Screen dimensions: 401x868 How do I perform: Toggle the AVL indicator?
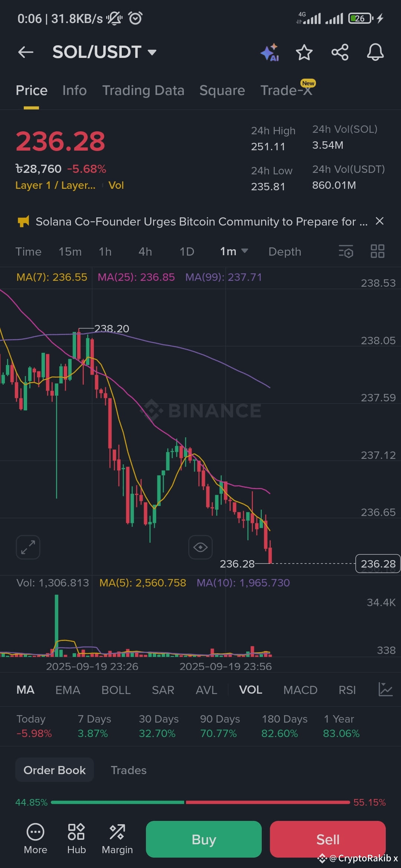[206, 690]
